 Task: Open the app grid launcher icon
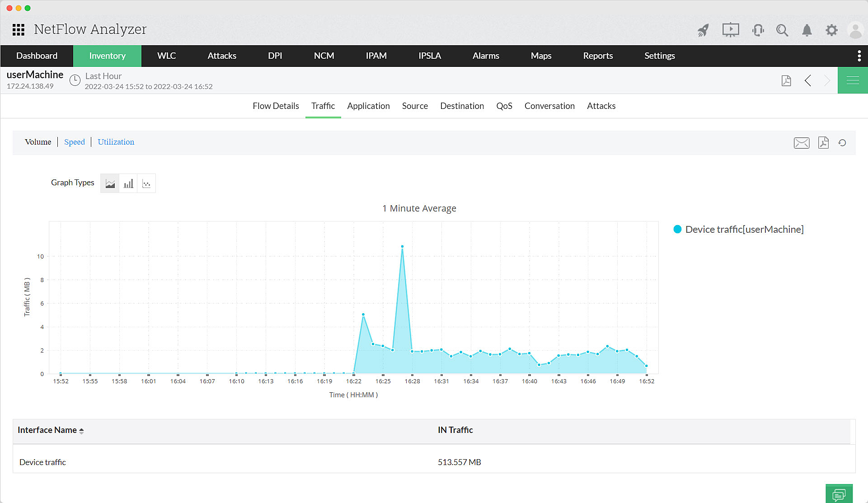click(x=19, y=30)
